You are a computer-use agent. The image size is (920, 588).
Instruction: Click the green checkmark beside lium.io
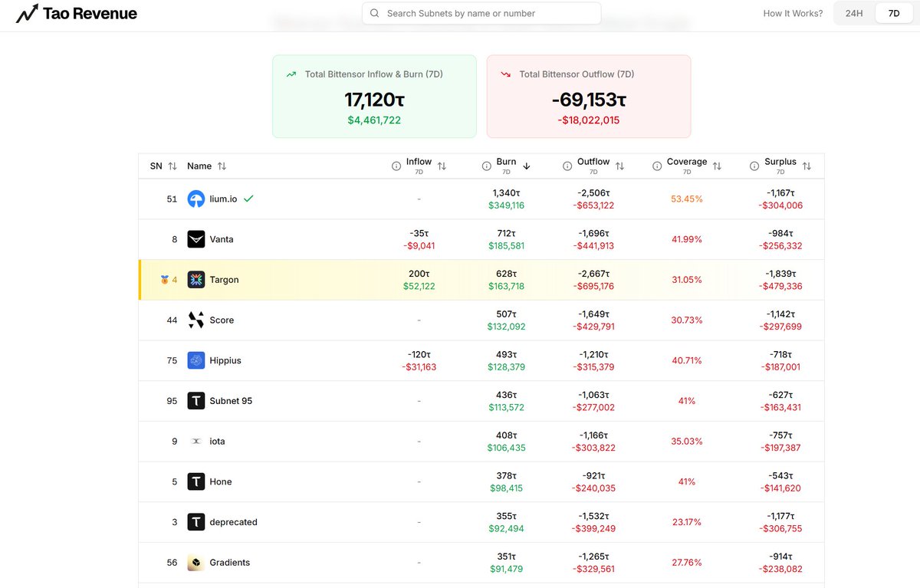(x=248, y=199)
